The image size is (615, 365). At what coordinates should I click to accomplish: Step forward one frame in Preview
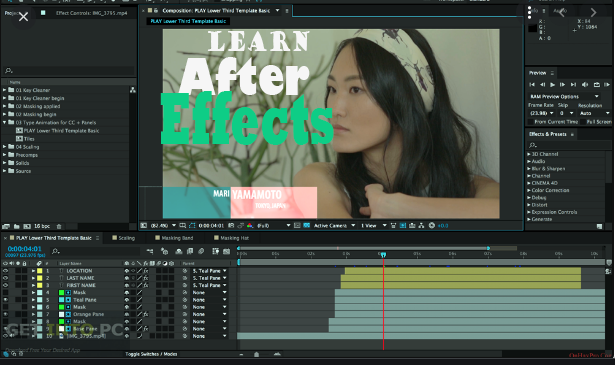[x=562, y=85]
